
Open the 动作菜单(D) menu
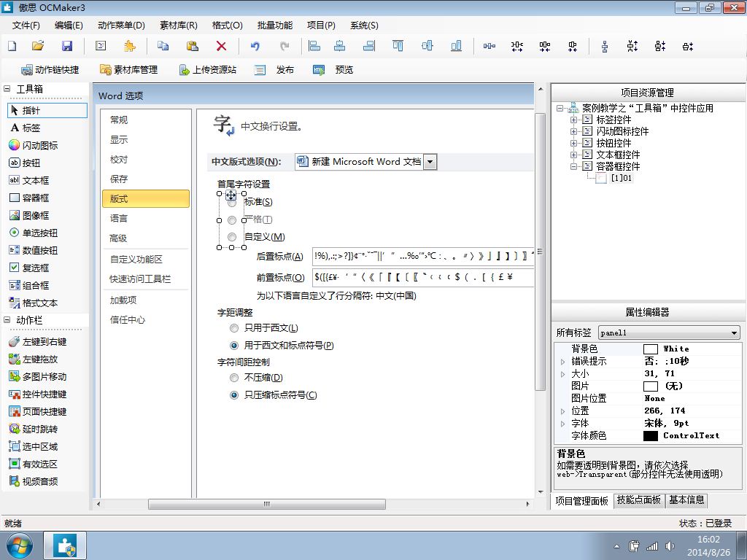(x=121, y=26)
